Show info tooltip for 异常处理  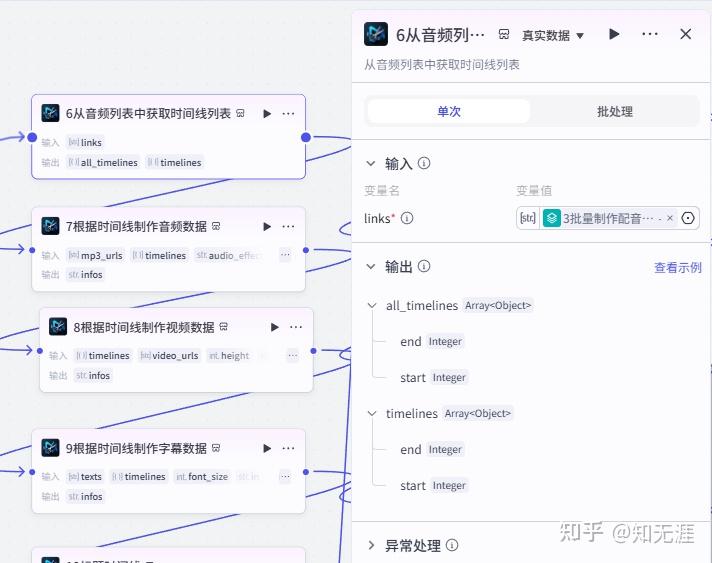coord(452,545)
